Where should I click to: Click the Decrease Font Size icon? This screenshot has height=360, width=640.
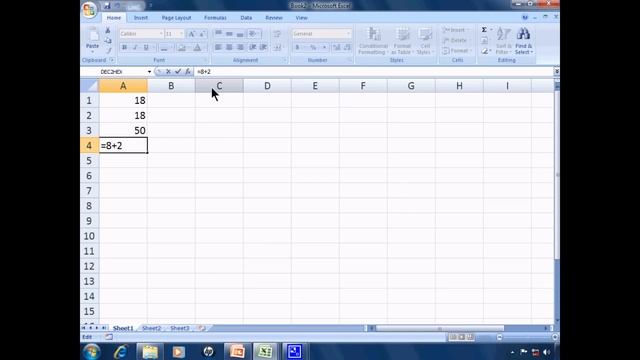click(x=202, y=34)
